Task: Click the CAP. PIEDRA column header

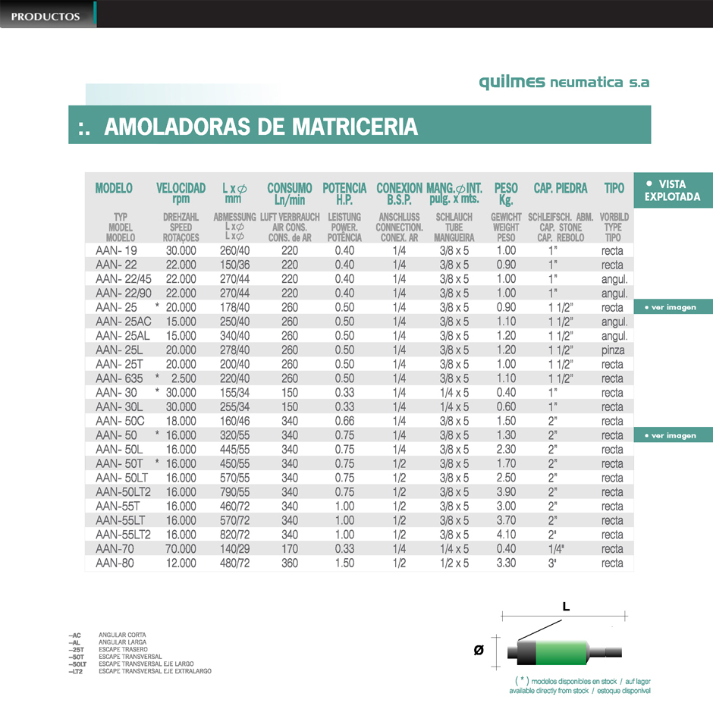Action: (561, 188)
